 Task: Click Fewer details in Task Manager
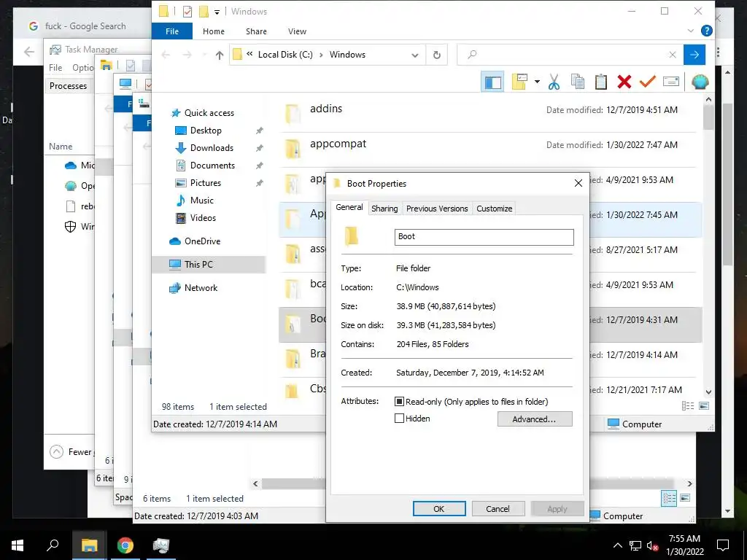pyautogui.click(x=71, y=452)
